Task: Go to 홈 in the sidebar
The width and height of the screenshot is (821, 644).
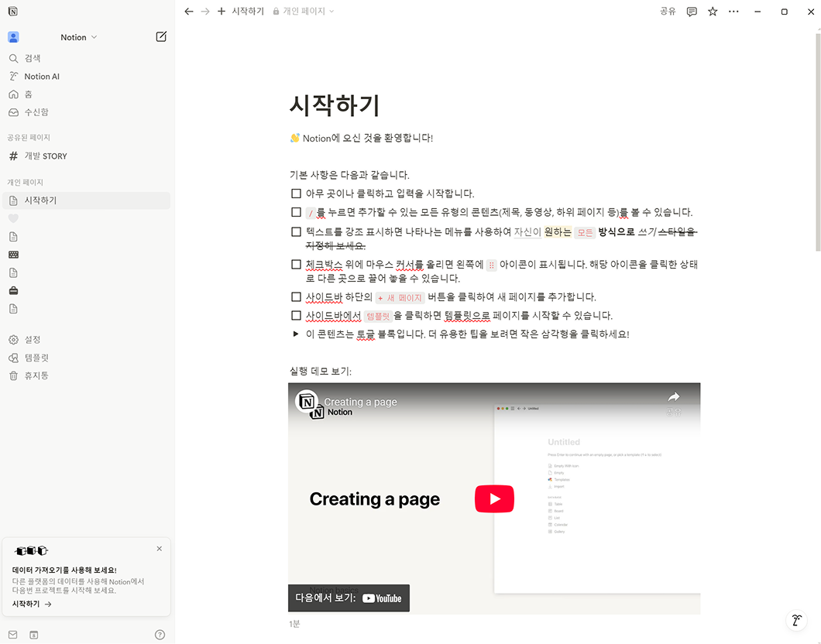Action: pyautogui.click(x=87, y=94)
